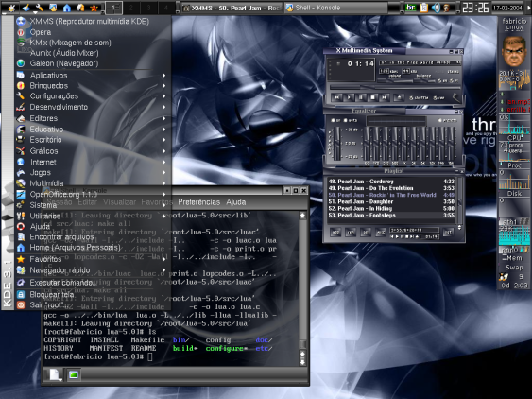Toggle repeat in XMMS
This screenshot has height=399, width=532.
(x=439, y=97)
